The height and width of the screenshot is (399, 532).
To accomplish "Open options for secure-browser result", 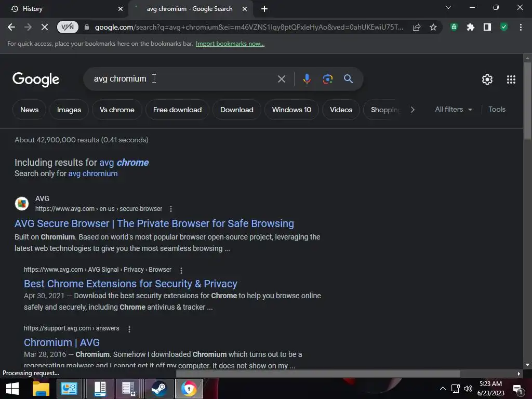I will (x=170, y=209).
